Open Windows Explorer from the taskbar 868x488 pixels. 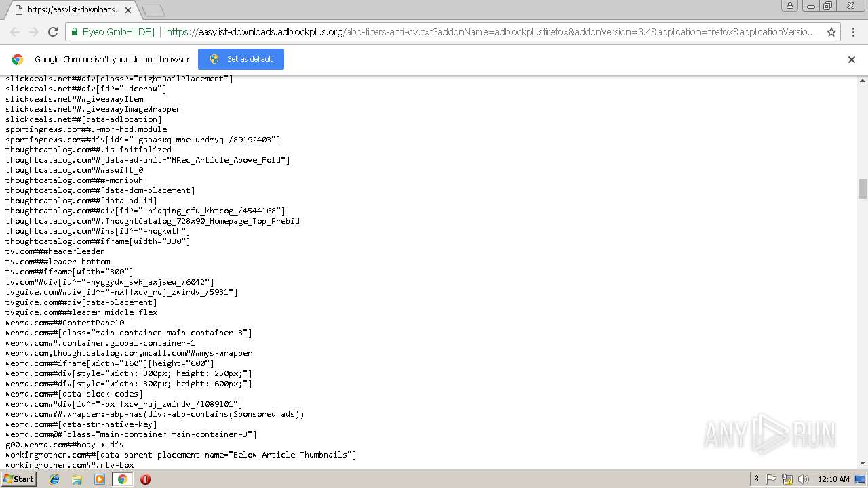pyautogui.click(x=77, y=479)
